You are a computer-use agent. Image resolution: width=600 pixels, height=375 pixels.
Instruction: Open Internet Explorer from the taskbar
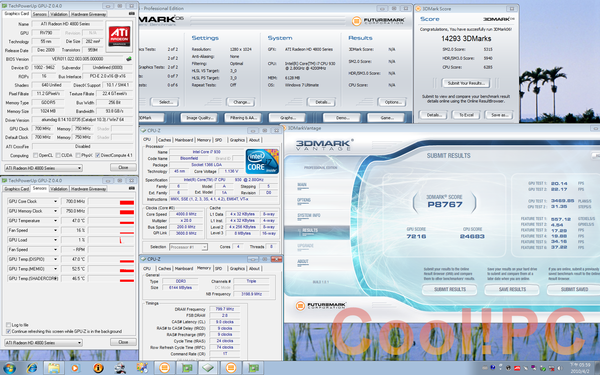[32, 368]
